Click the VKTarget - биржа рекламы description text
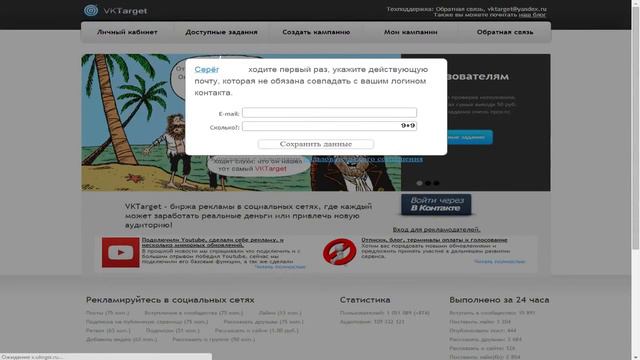Screen dimensions: 640x360 click(248, 216)
